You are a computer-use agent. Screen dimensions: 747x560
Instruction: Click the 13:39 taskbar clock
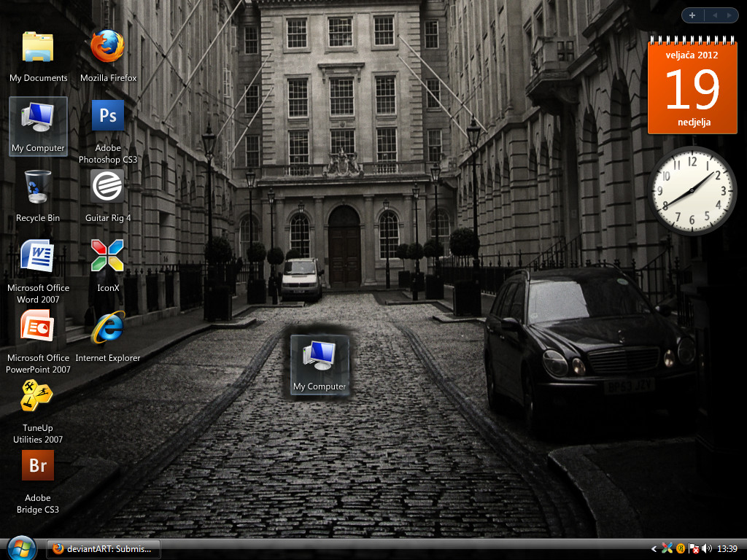click(727, 549)
